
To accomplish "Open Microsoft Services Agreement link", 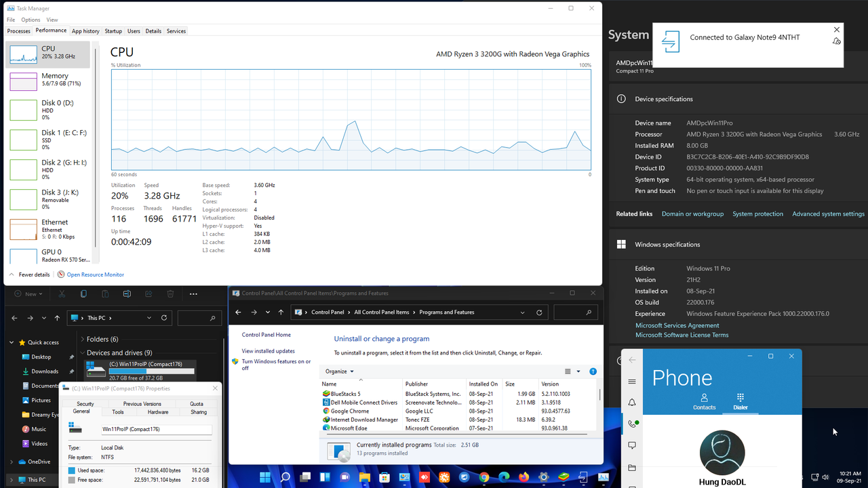I will pyautogui.click(x=677, y=325).
